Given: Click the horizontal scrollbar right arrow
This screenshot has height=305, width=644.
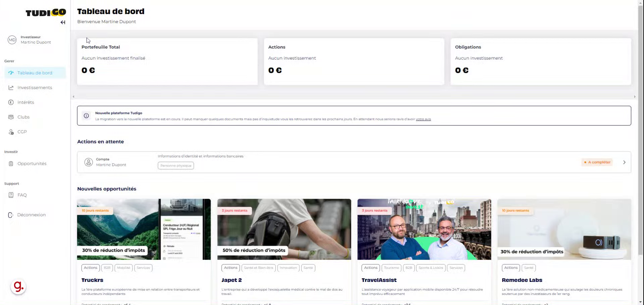Looking at the screenshot, I should [x=635, y=97].
